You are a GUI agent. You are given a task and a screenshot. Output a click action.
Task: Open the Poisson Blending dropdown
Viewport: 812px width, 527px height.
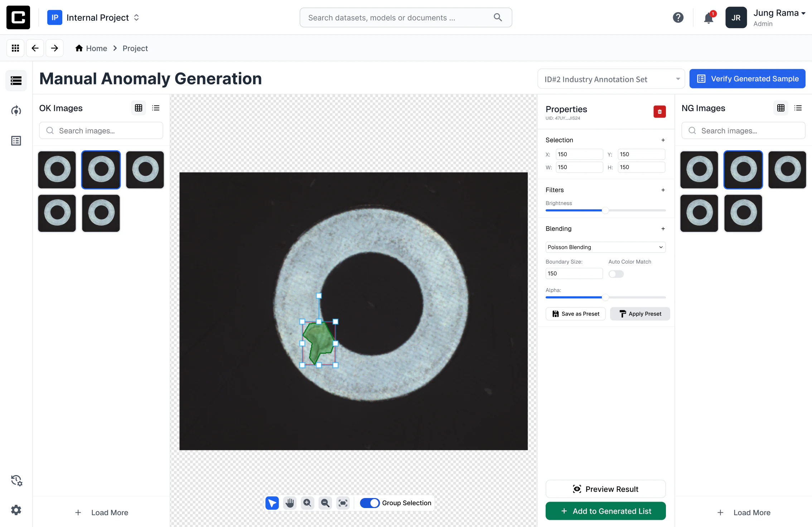tap(605, 247)
